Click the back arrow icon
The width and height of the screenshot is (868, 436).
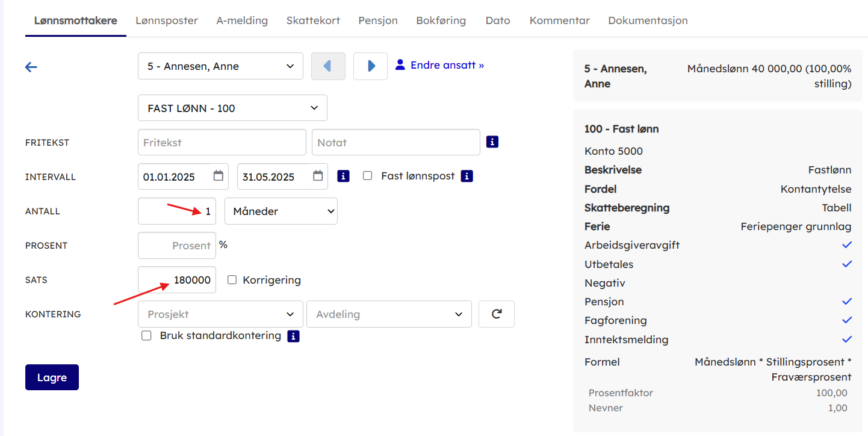[31, 67]
